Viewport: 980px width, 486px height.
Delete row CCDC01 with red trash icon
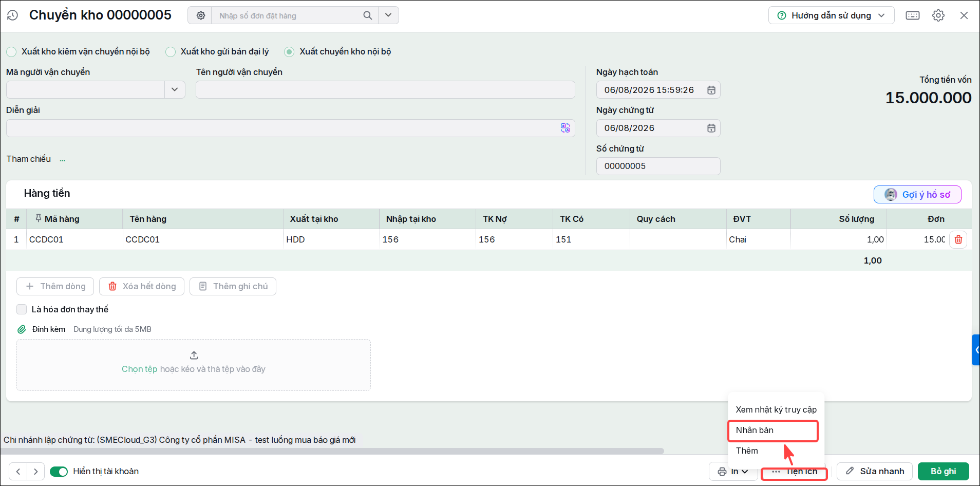pyautogui.click(x=958, y=239)
